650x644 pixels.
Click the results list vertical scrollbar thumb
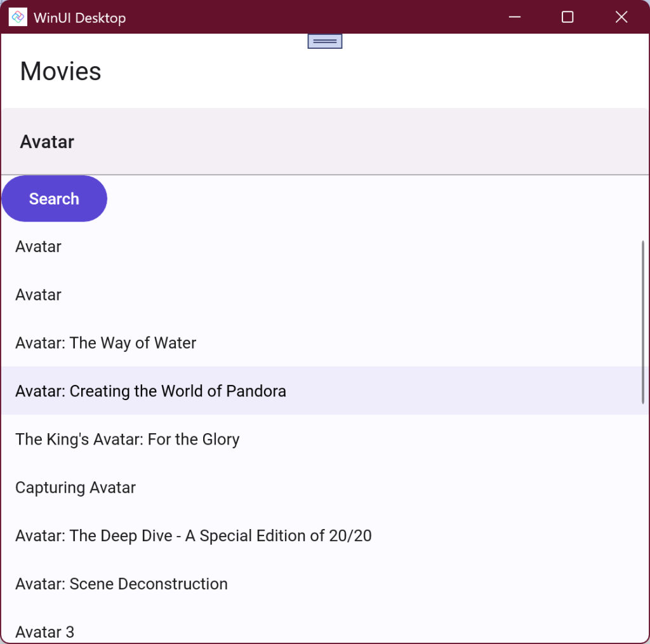pos(642,322)
